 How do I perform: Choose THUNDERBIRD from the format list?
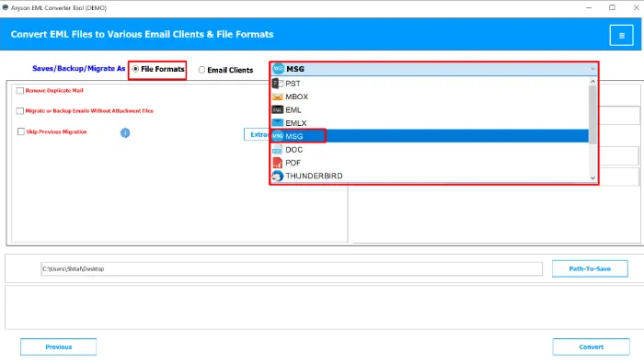430,176
